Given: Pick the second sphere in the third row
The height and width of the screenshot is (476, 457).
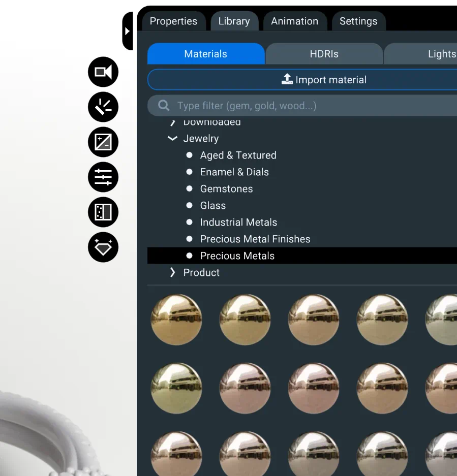Looking at the screenshot, I should click(245, 454).
